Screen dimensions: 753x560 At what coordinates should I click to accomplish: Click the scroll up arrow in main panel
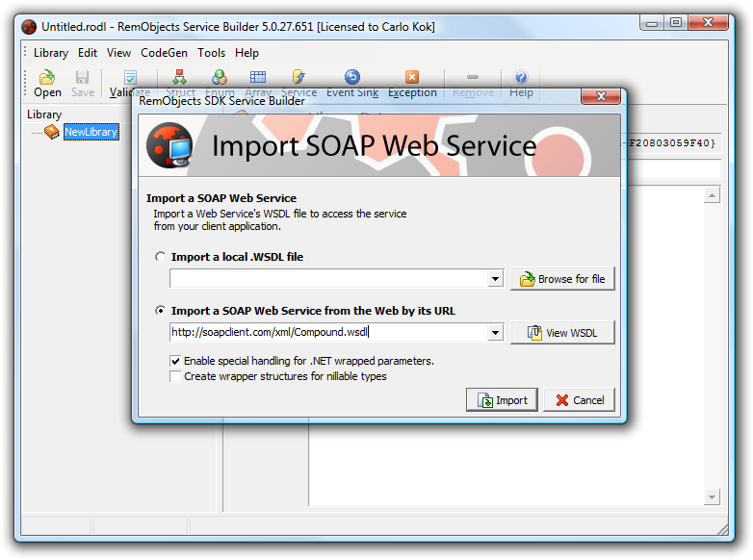pos(712,195)
